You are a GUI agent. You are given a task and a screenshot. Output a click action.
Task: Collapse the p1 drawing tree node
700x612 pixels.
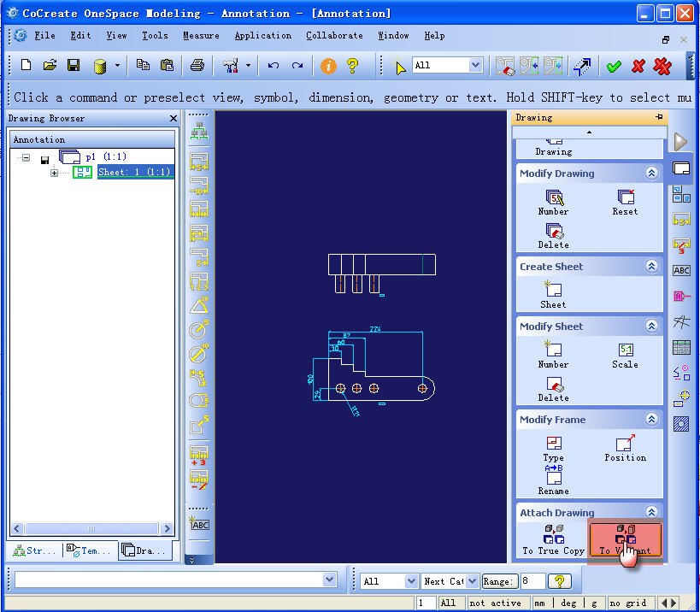(26, 157)
